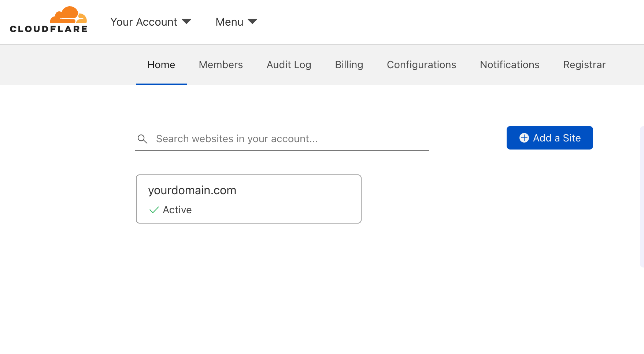Screen dimensions: 644x354
Task: Open the Configurations tab
Action: [421, 65]
